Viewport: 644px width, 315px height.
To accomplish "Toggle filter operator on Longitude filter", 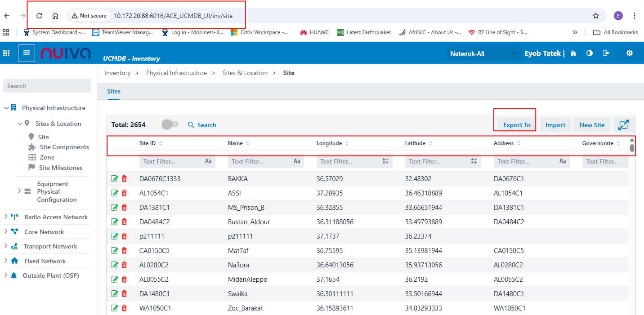I will (x=385, y=161).
